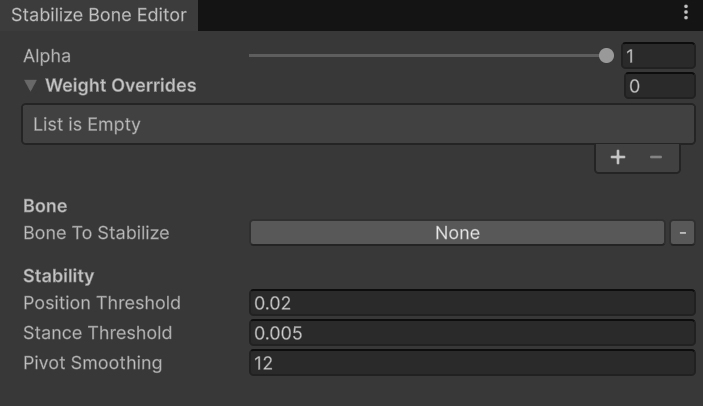Focus the Alpha numeric value field
The image size is (703, 406).
tap(658, 56)
